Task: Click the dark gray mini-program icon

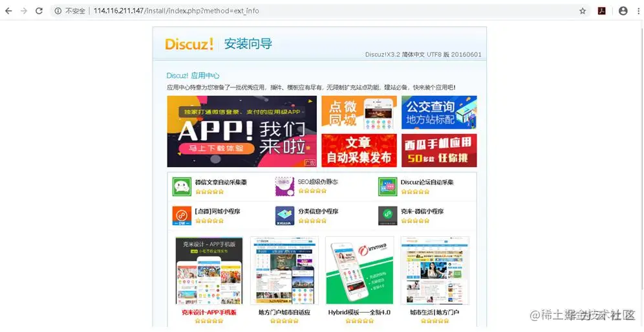Action: pos(388,216)
